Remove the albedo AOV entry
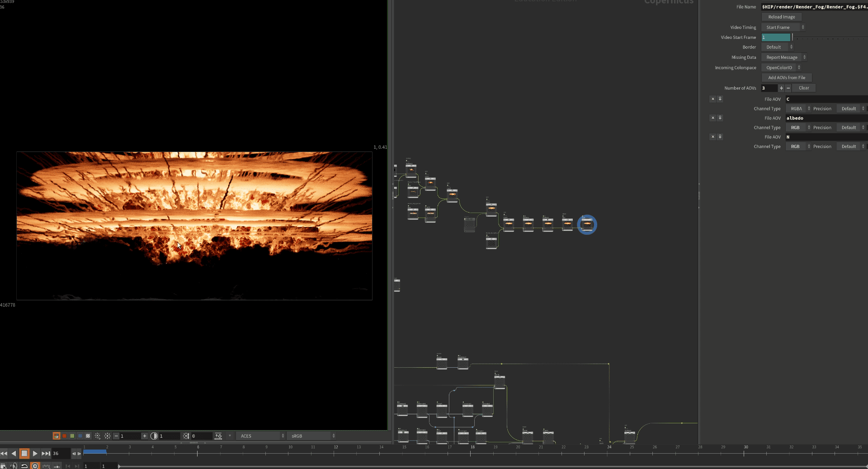 tap(713, 118)
